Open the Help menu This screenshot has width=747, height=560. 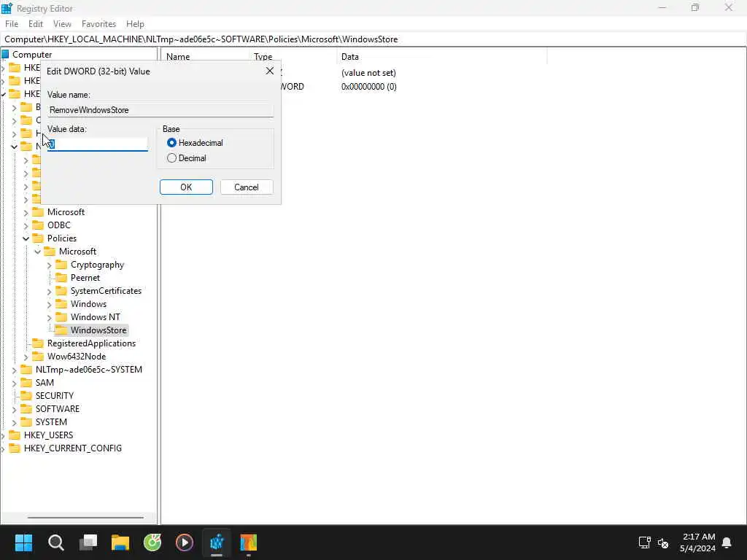[135, 24]
